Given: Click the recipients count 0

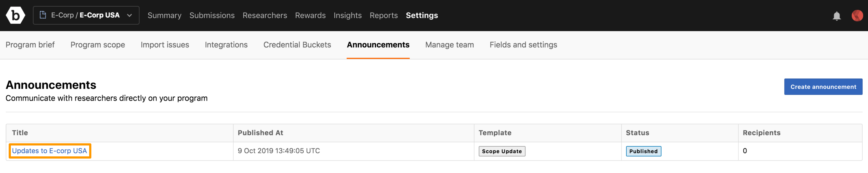Looking at the screenshot, I should coord(745,151).
